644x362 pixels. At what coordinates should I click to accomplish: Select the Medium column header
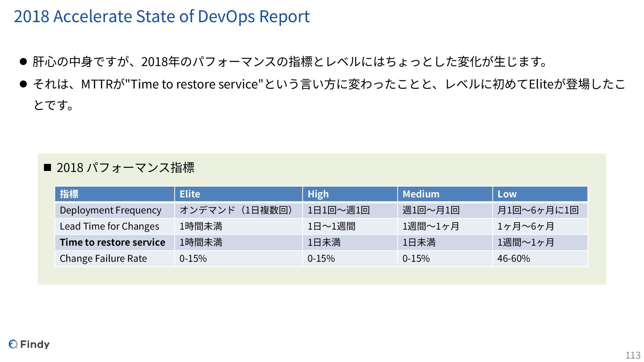point(421,194)
